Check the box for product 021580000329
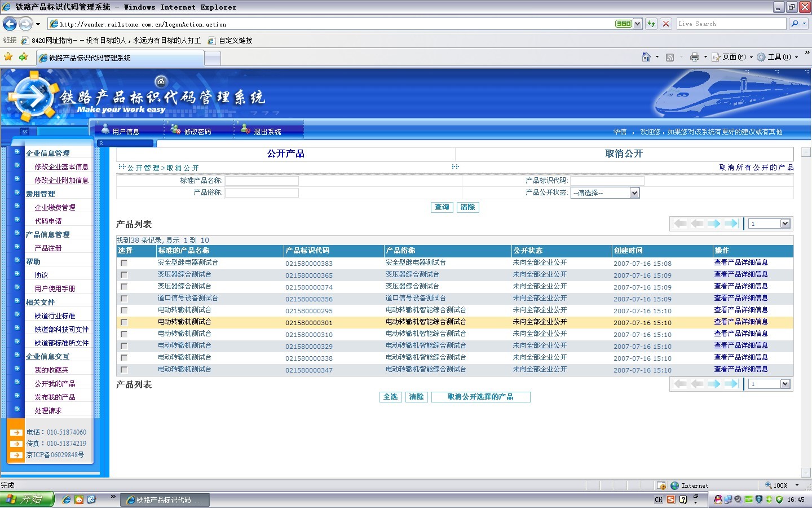 (x=124, y=346)
